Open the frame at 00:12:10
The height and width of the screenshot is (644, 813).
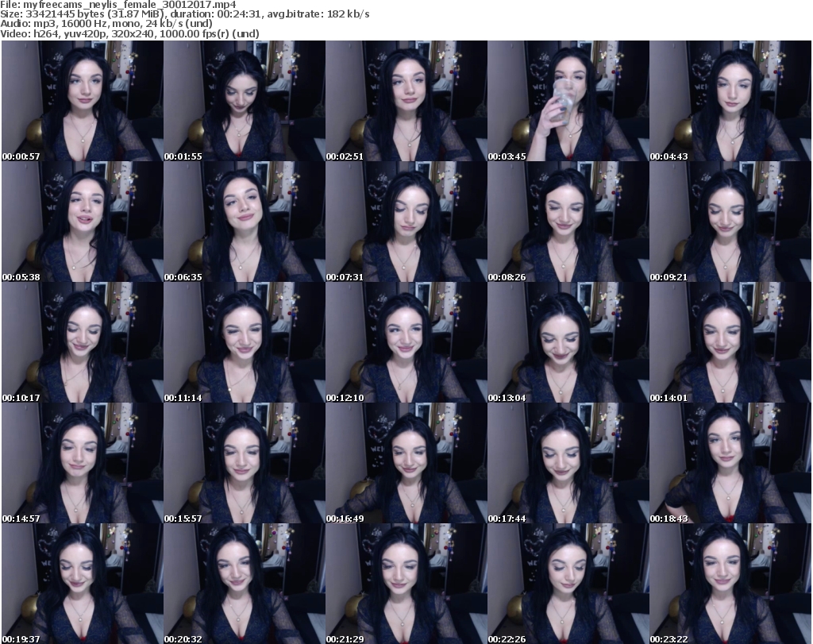click(406, 343)
